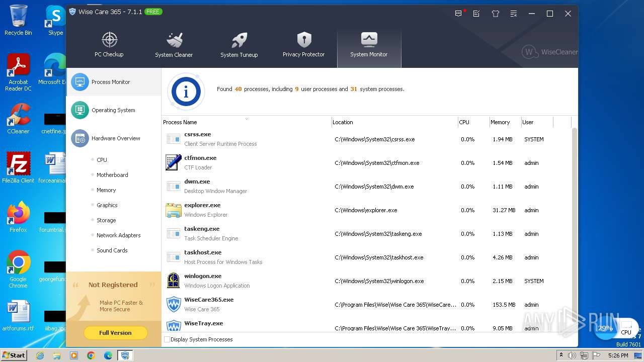
Task: Switch to System Cleaner tab
Action: 174,45
